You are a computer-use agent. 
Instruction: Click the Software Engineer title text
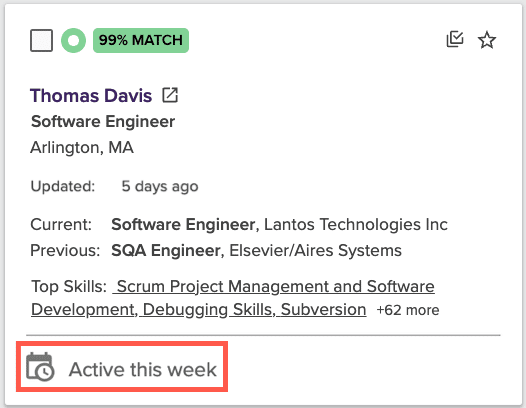[x=103, y=121]
